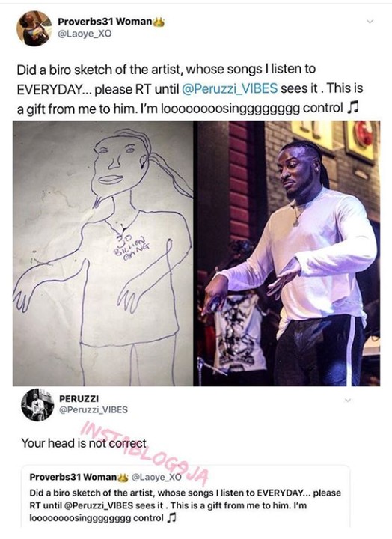Click the 'Your head is not correct' reply text

(x=84, y=442)
